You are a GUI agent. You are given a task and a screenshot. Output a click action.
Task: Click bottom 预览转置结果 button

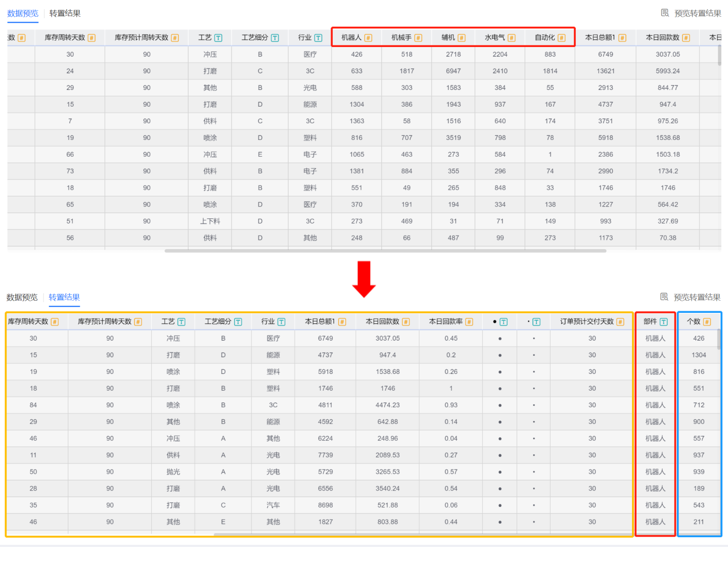click(697, 297)
